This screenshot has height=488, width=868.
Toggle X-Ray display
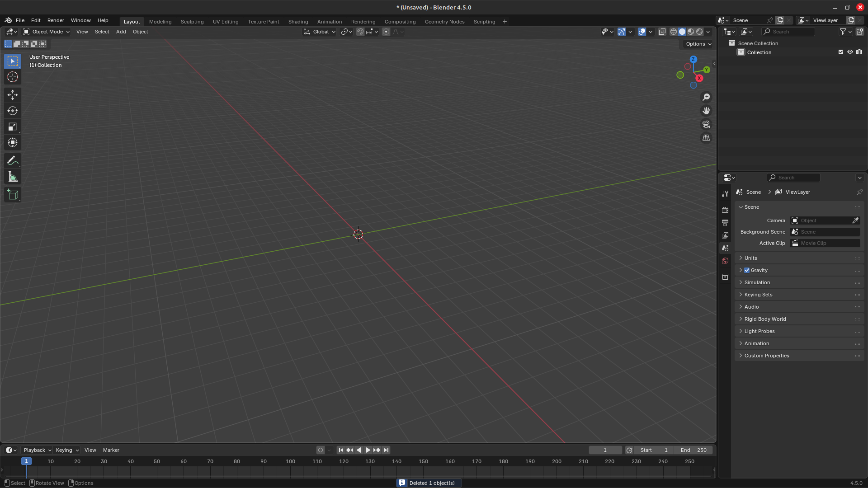(662, 32)
